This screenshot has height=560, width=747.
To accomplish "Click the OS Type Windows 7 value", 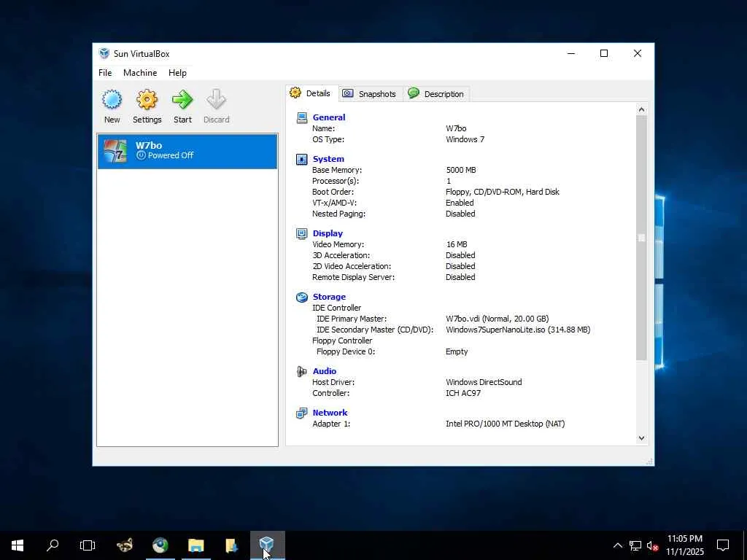I will pyautogui.click(x=465, y=139).
